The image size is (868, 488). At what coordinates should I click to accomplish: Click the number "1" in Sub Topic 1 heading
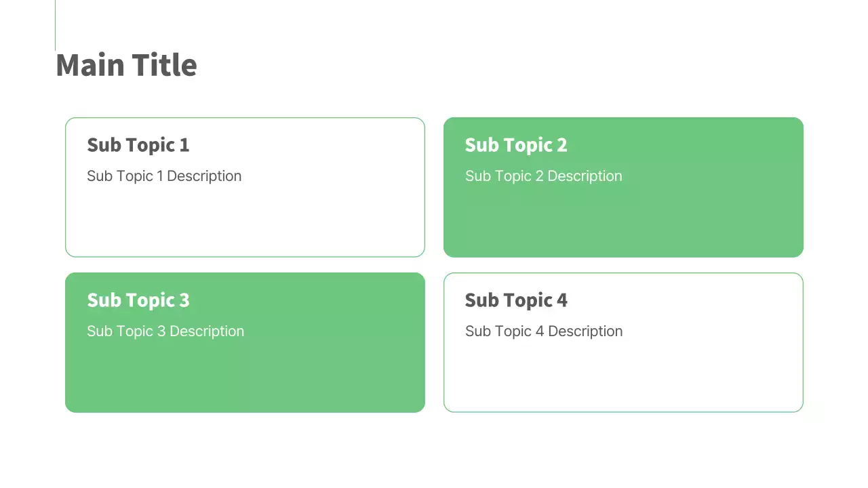pos(184,145)
